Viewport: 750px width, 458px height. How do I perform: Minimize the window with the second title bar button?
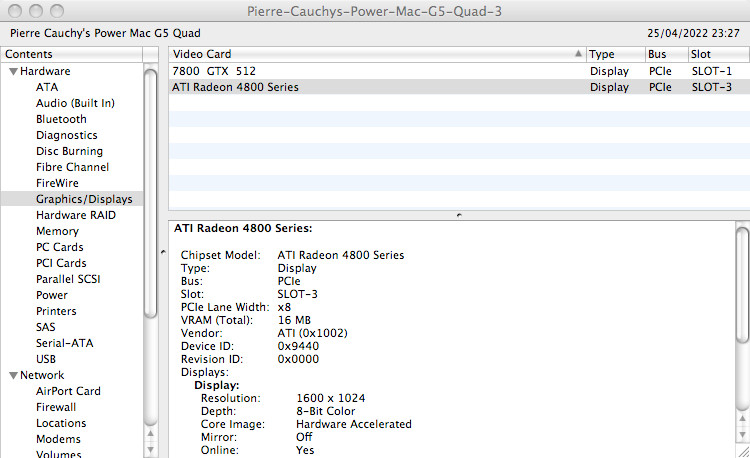pyautogui.click(x=36, y=11)
